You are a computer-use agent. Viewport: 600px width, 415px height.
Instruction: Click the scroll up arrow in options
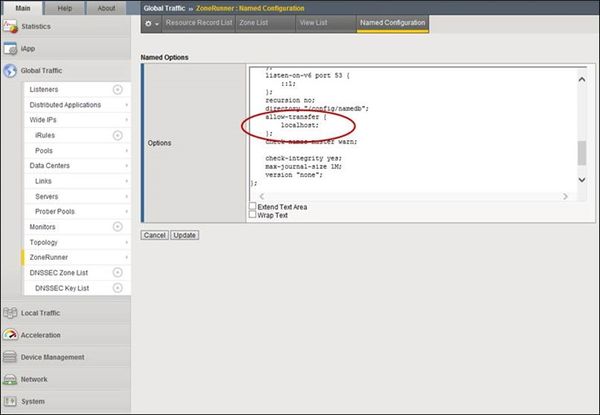tap(582, 79)
